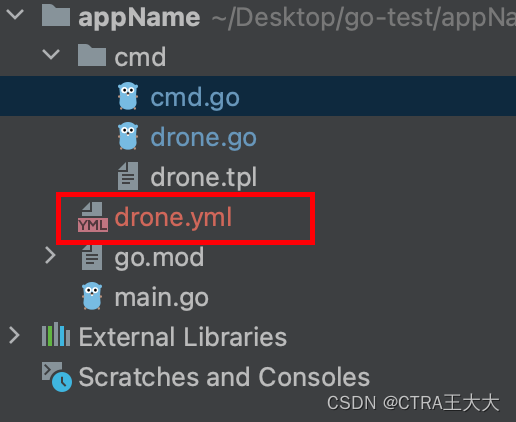This screenshot has height=422, width=516.
Task: Click the gopher icon beside main.go
Action: [x=92, y=296]
